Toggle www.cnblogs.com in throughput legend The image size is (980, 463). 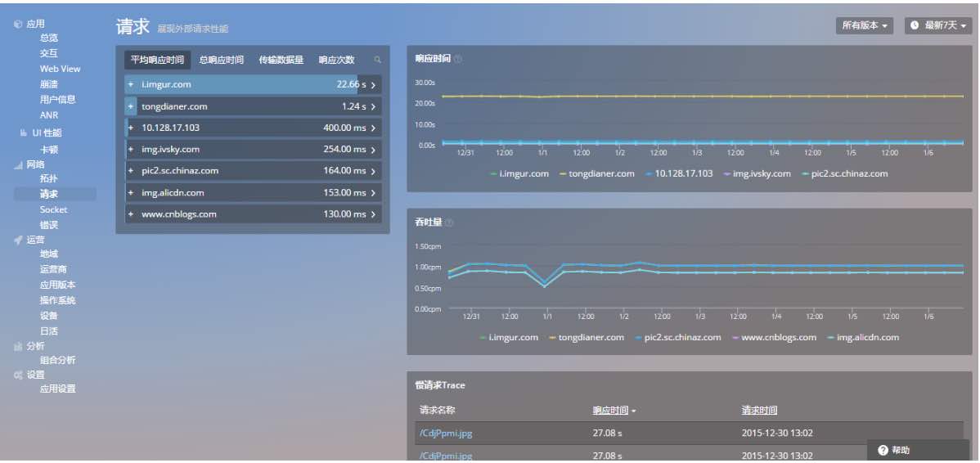tap(774, 337)
